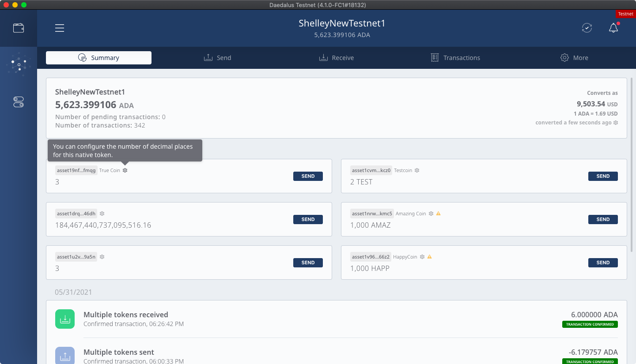Click gear icon next to Testcoin
Viewport: 636px width, 364px height.
pyautogui.click(x=417, y=170)
